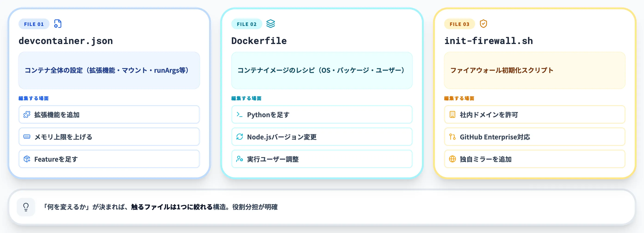
Task: Click the layers icon next to FILE 02
Action: pyautogui.click(x=270, y=24)
